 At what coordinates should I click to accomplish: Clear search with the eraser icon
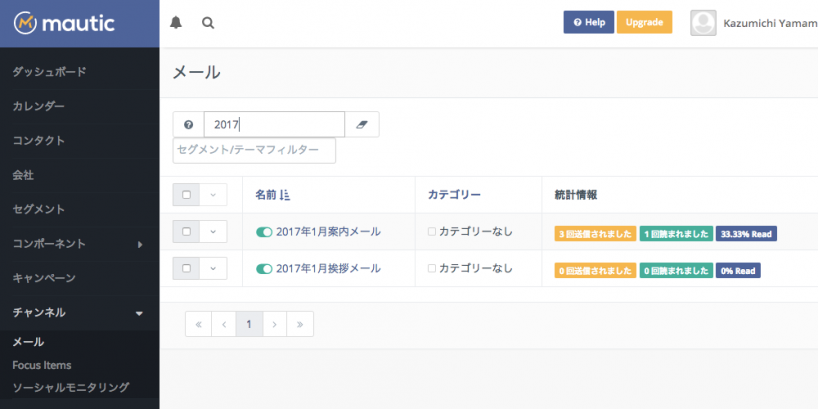pos(362,124)
